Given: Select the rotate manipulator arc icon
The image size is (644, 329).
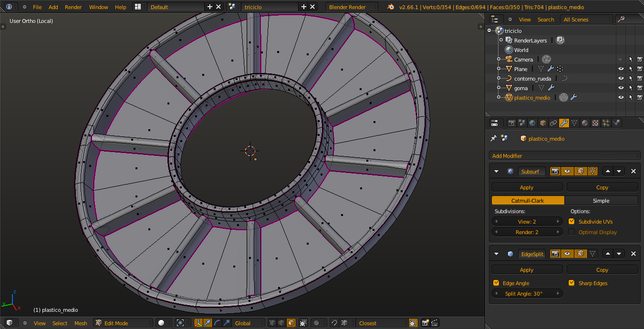Looking at the screenshot, I should click(218, 323).
